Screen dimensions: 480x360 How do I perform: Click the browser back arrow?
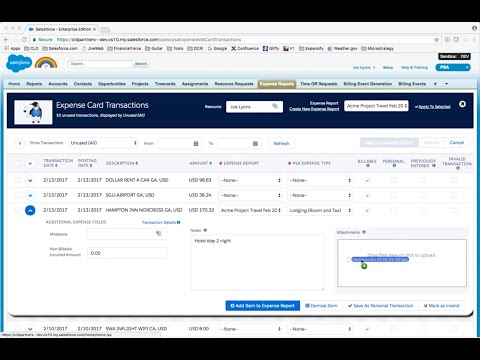tap(7, 39)
